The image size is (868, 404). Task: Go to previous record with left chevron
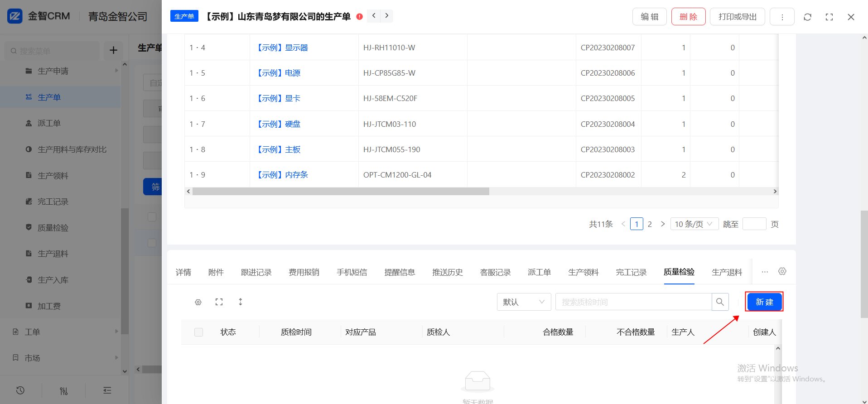374,16
